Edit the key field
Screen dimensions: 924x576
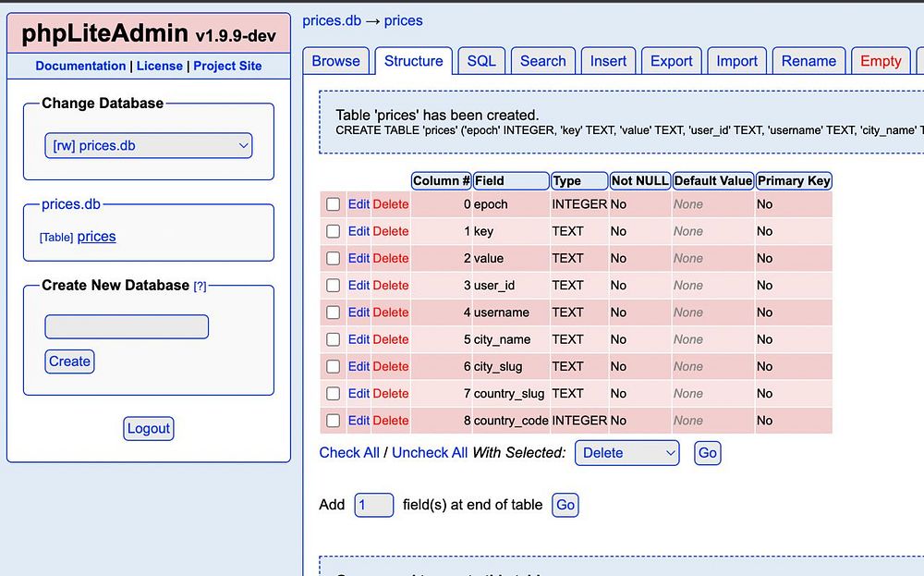(x=359, y=231)
